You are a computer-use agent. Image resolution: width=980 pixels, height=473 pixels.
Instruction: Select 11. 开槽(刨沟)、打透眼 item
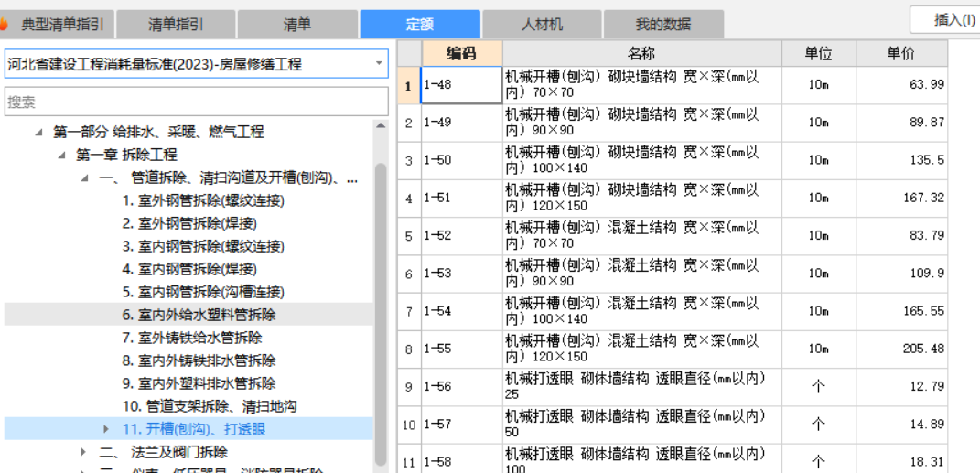195,429
